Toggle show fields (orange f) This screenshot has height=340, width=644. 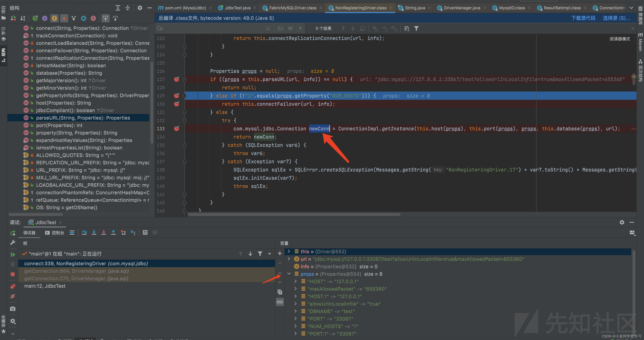point(54,18)
